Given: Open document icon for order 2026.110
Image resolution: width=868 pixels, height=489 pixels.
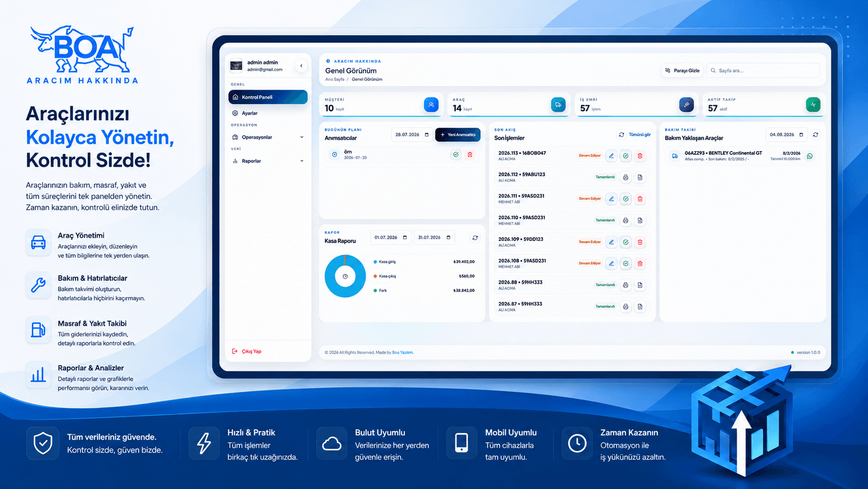Looking at the screenshot, I should (x=640, y=220).
